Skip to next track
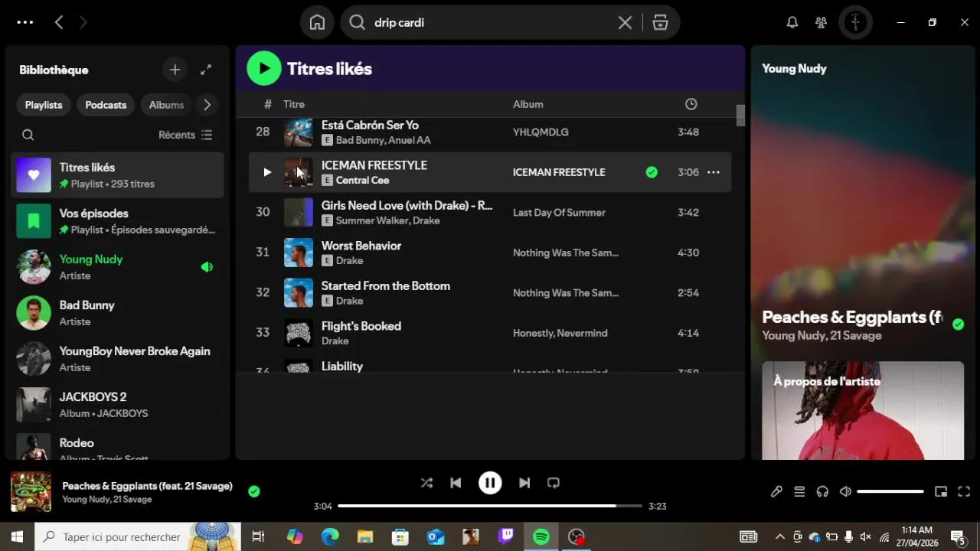Viewport: 980px width, 551px height. coord(524,483)
